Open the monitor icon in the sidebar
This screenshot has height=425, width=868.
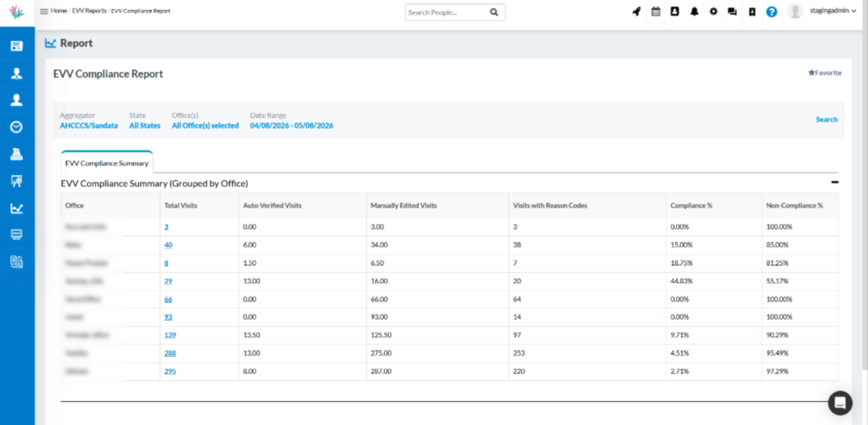pos(17,234)
